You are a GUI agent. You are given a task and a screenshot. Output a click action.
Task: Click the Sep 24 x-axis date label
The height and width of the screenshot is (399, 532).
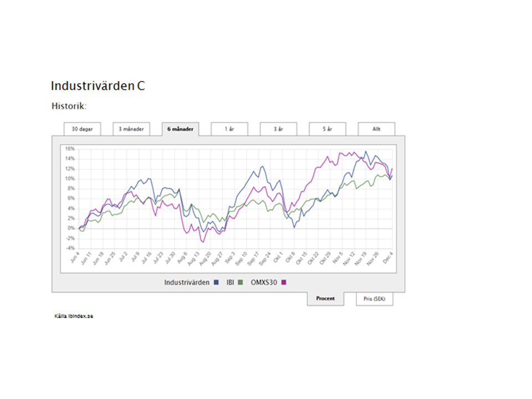pos(265,259)
